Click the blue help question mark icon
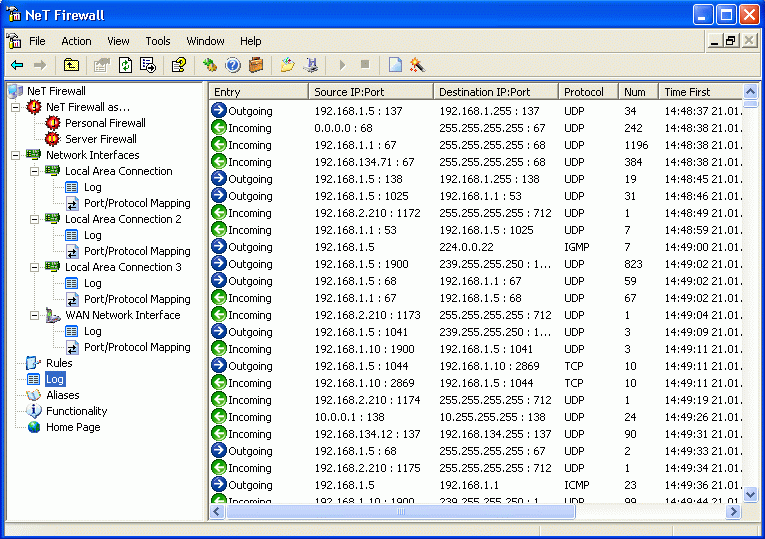This screenshot has width=765, height=539. [x=233, y=64]
